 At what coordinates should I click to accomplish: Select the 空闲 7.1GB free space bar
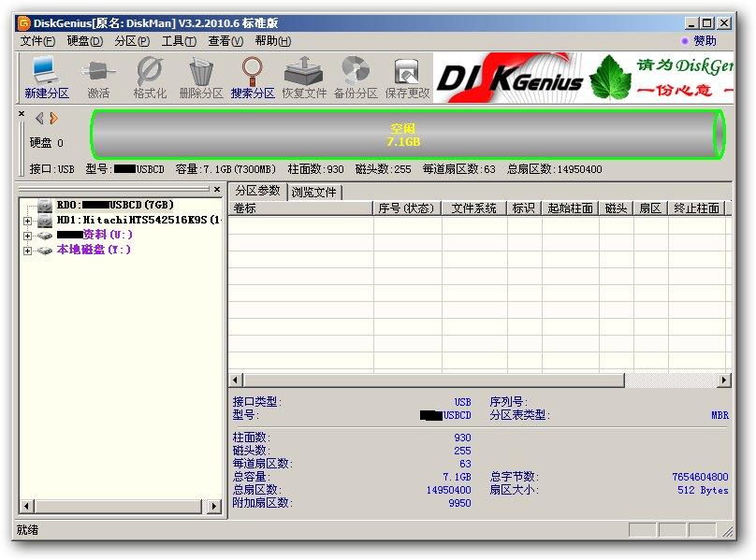tap(406, 135)
